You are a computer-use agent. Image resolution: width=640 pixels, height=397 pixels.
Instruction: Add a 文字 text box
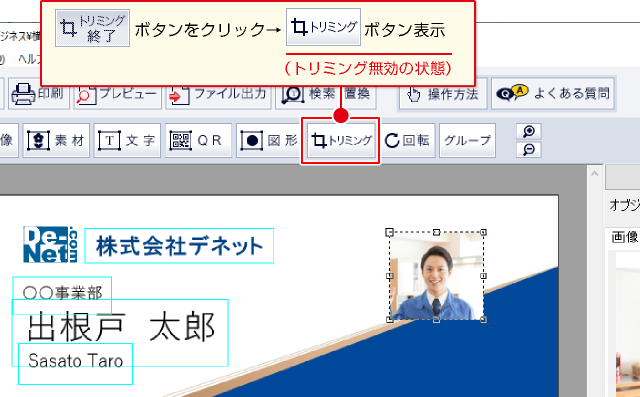tap(127, 140)
